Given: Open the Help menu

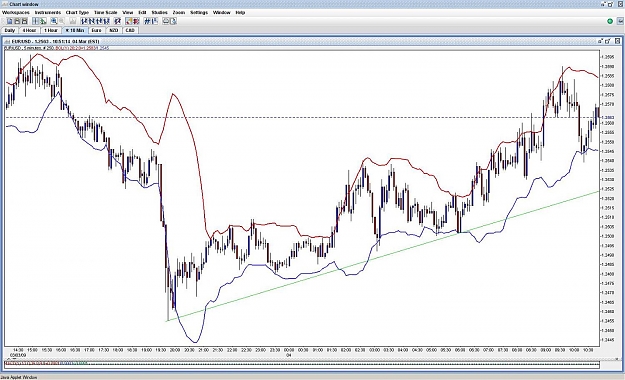Looking at the screenshot, I should tap(240, 12).
